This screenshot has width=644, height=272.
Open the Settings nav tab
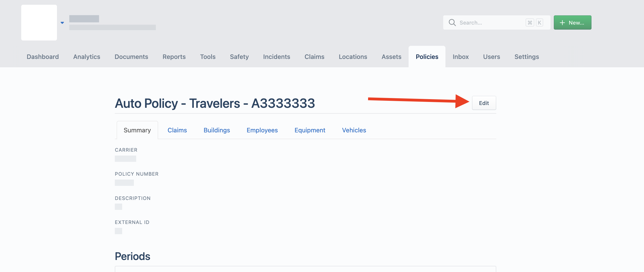point(527,57)
